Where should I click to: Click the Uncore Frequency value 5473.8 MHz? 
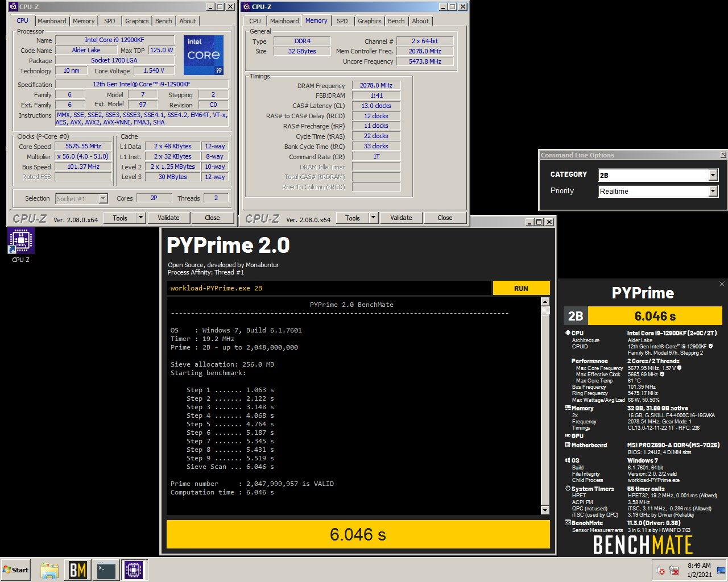click(x=425, y=61)
